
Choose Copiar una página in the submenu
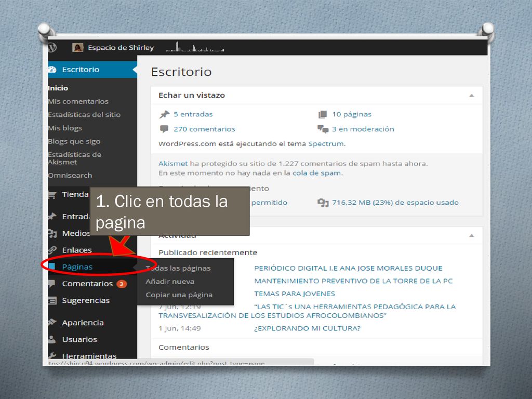179,295
